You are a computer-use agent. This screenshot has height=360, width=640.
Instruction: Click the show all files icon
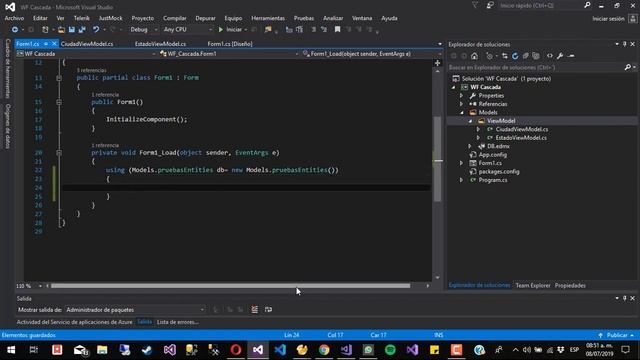(x=536, y=56)
